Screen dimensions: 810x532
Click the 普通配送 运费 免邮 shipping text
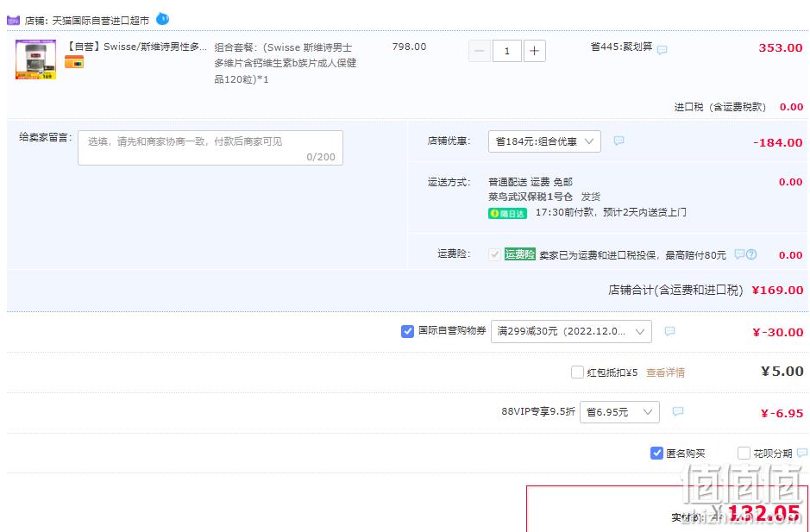531,182
